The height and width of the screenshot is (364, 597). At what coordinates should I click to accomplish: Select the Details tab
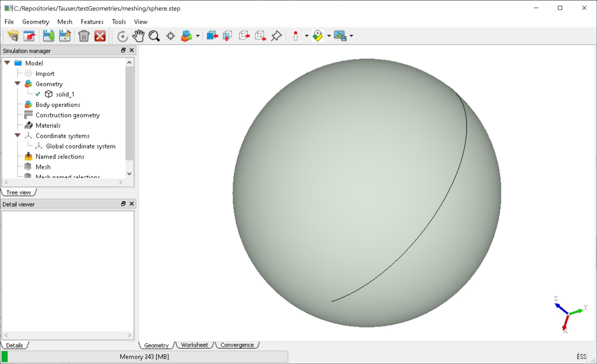(x=15, y=345)
